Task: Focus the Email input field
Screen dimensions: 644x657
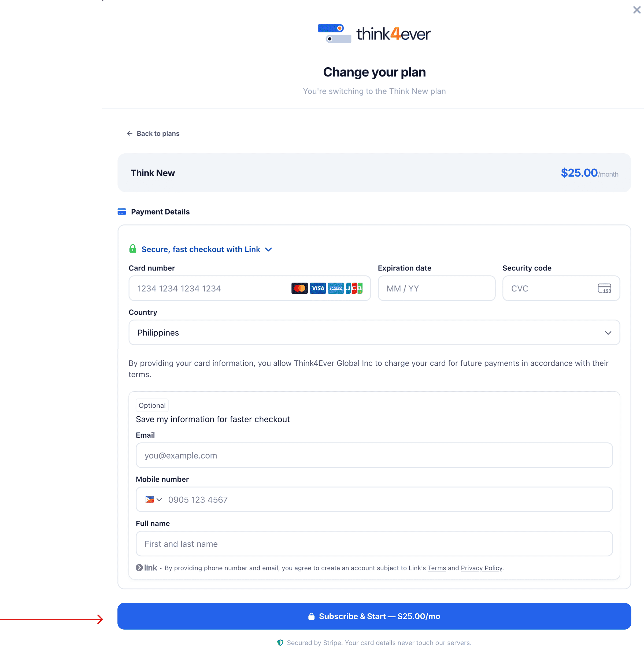Action: coord(374,455)
